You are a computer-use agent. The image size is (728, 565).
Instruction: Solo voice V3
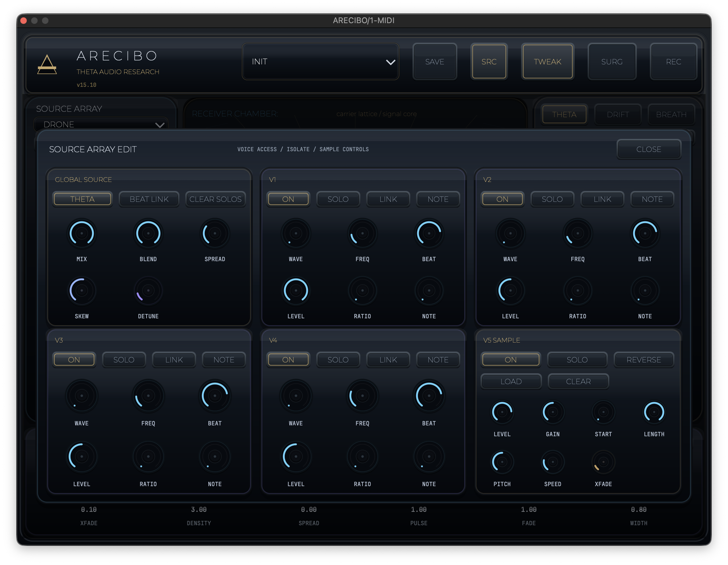coord(124,360)
